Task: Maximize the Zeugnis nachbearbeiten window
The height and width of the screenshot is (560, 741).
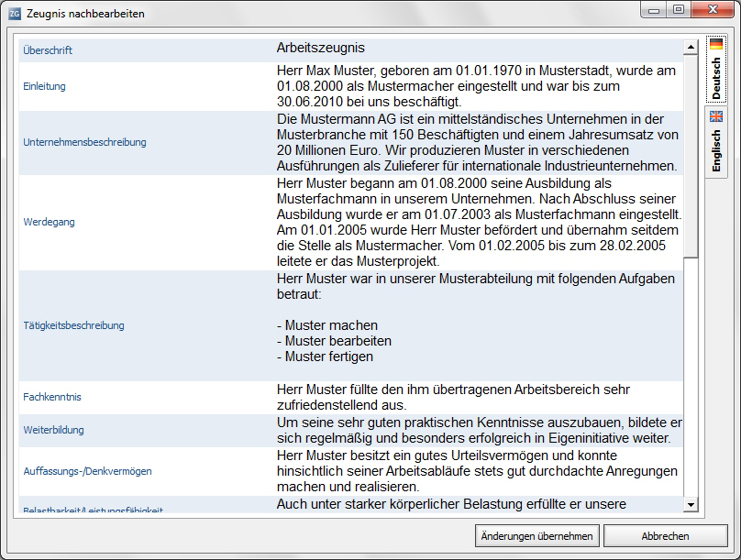Action: pos(679,10)
